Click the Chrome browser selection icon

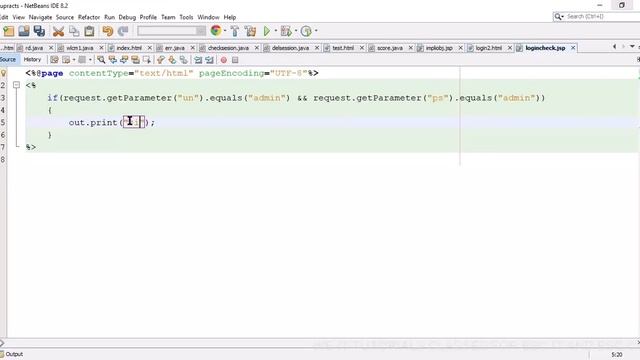pyautogui.click(x=216, y=31)
